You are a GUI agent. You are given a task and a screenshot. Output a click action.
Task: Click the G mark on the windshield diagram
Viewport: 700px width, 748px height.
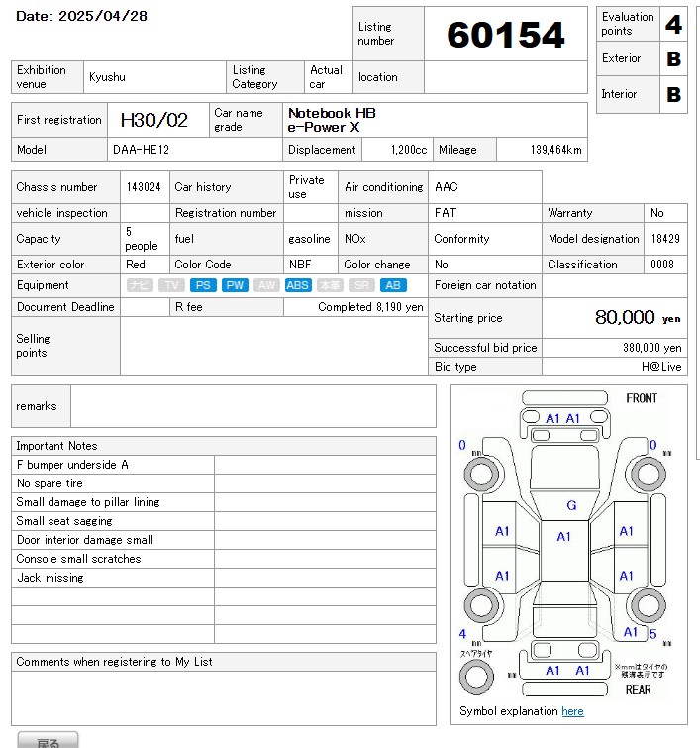(571, 505)
